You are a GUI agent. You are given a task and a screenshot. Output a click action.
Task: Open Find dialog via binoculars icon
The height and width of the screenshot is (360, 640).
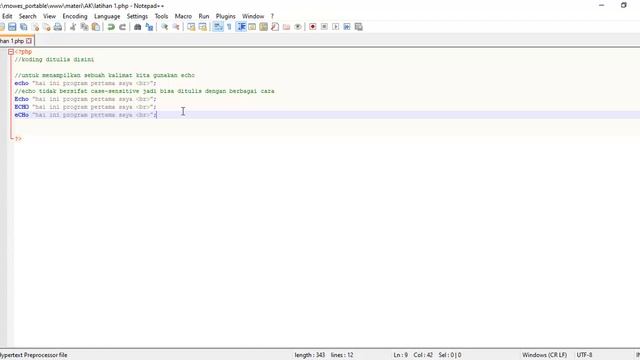(138, 27)
